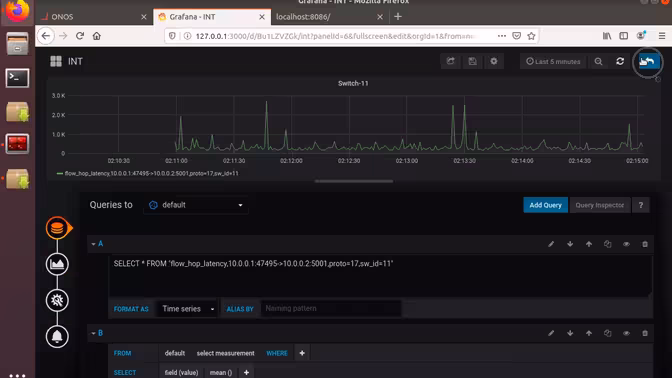The width and height of the screenshot is (672, 378).
Task: Choose a measurement via select measurement
Action: [225, 353]
